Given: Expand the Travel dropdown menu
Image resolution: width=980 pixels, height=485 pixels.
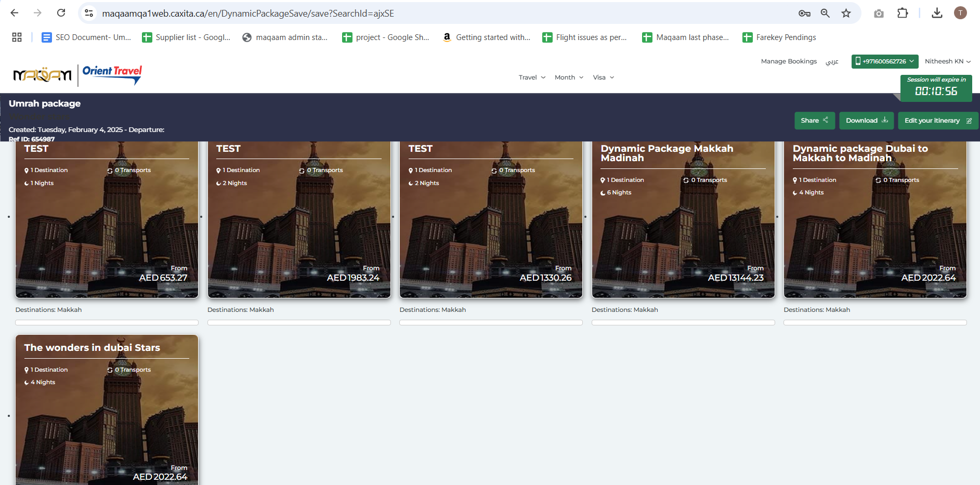Looking at the screenshot, I should point(532,77).
